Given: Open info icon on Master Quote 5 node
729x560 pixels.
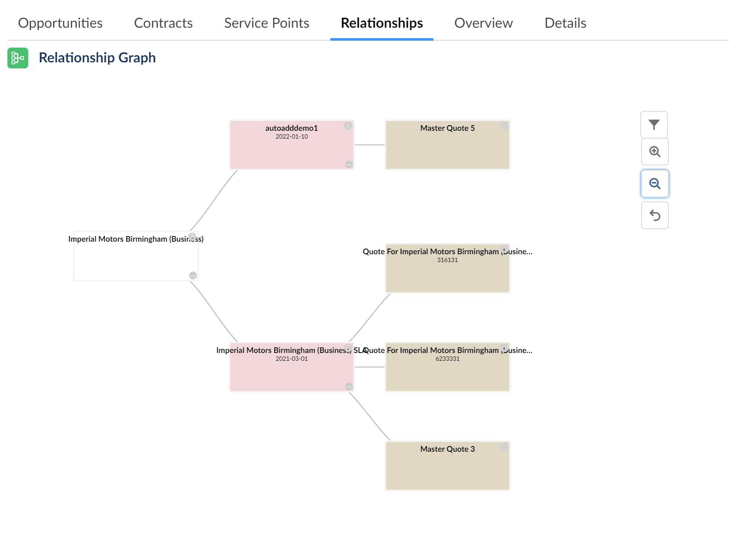Looking at the screenshot, I should pos(503,126).
